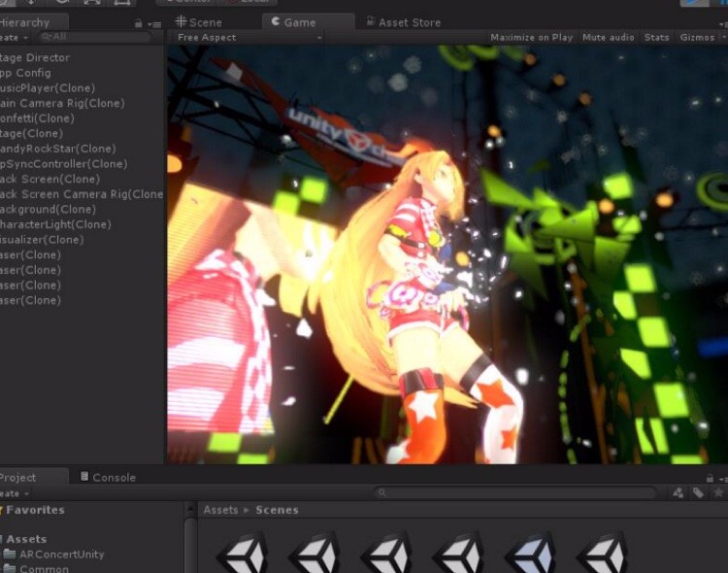
Task: Open the Hierarchy Create dropdown
Action: tap(14, 38)
